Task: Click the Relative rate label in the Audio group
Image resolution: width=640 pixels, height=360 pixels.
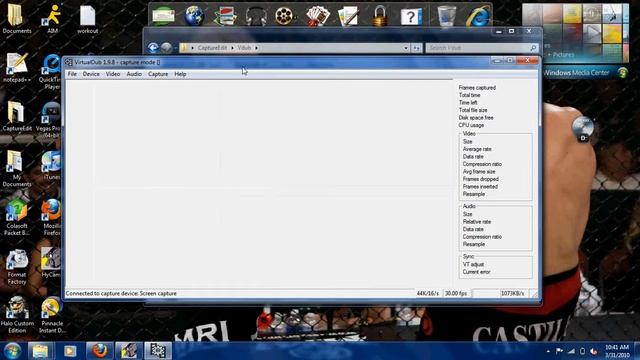Action: pos(477,222)
